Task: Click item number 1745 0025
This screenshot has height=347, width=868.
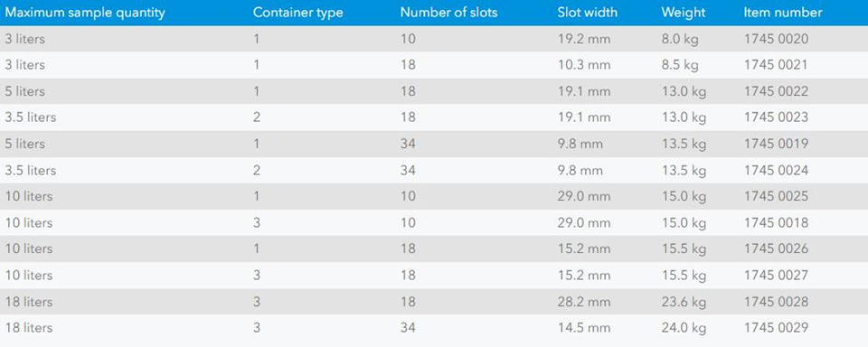Action: 776,196
